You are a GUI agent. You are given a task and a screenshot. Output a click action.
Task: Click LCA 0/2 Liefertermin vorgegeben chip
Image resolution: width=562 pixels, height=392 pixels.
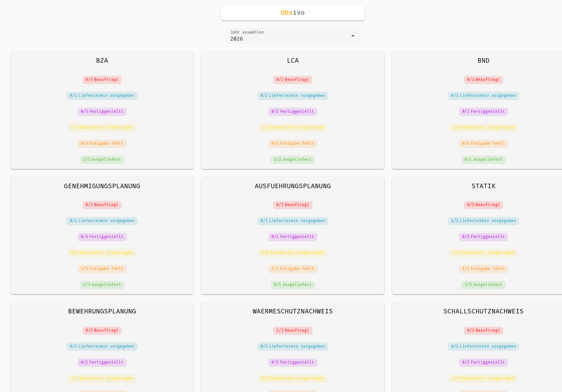point(293,96)
